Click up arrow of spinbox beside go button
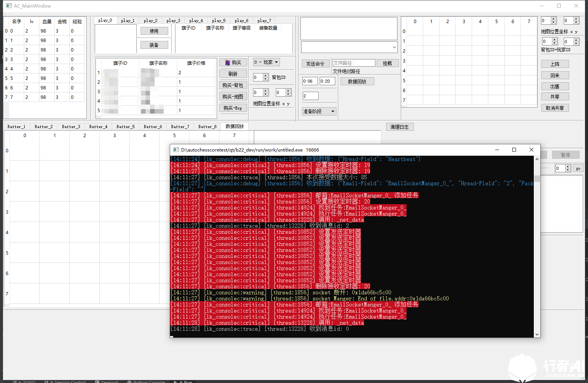 pos(568,167)
